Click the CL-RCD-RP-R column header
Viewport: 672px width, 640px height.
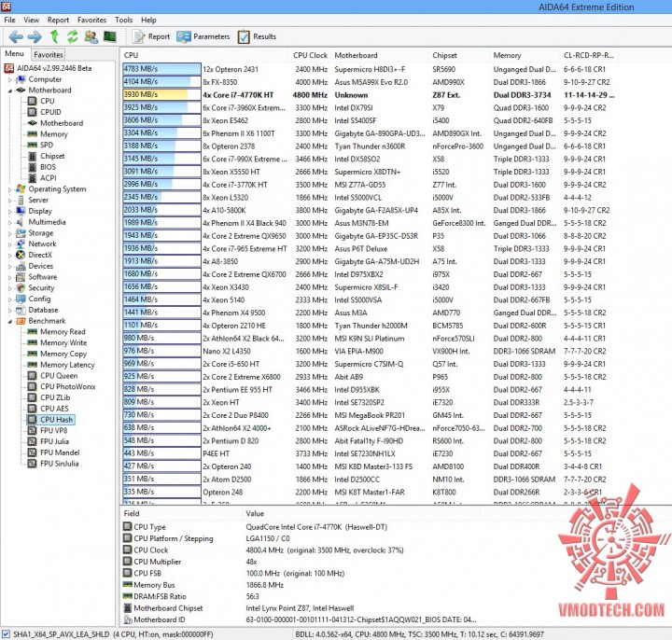589,55
